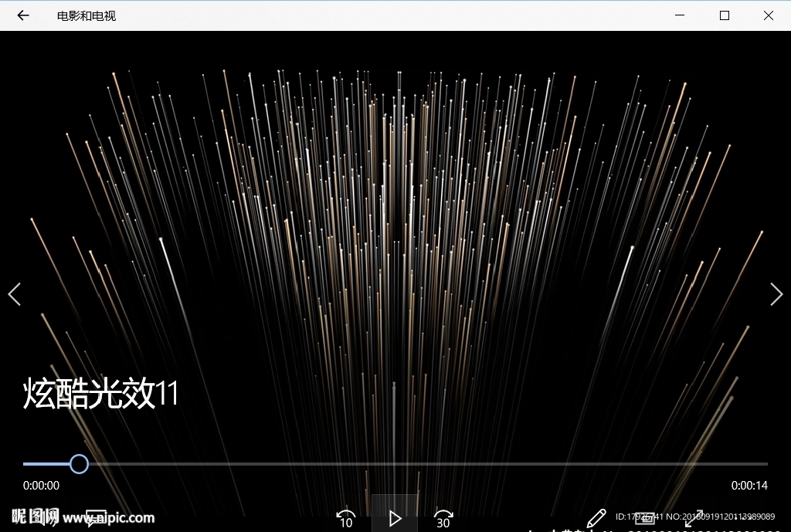
Task: Skip forward 30 seconds
Action: click(x=443, y=519)
